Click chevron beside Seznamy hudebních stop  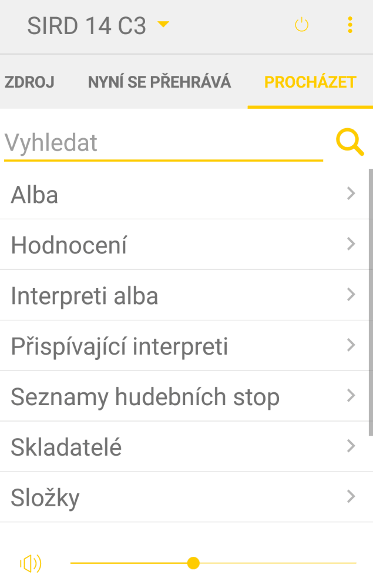(351, 396)
